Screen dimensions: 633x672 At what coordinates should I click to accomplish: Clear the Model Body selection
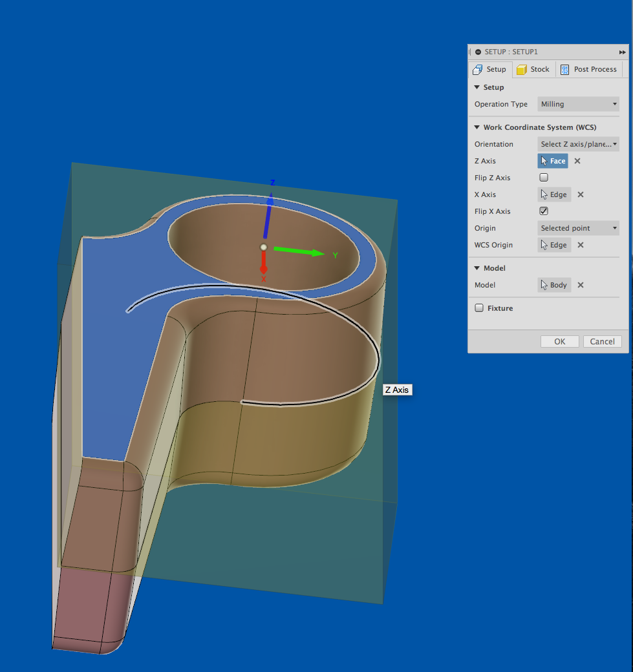pyautogui.click(x=581, y=285)
